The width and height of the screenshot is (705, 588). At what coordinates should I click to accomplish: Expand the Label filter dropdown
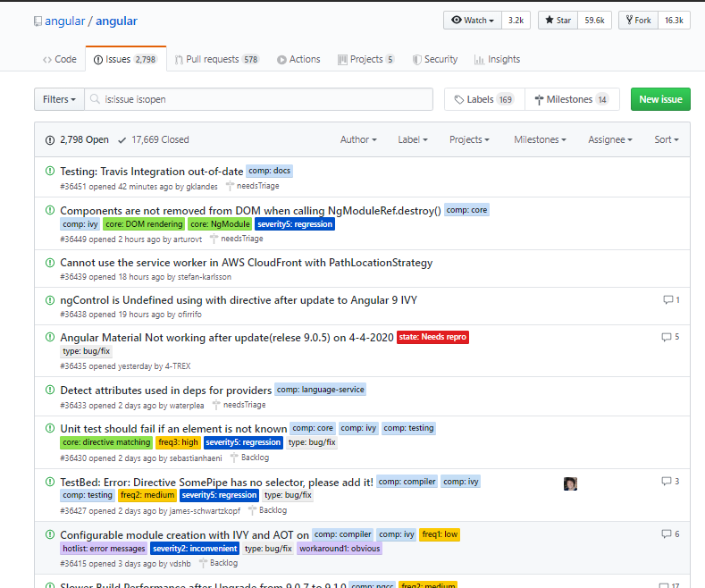413,139
